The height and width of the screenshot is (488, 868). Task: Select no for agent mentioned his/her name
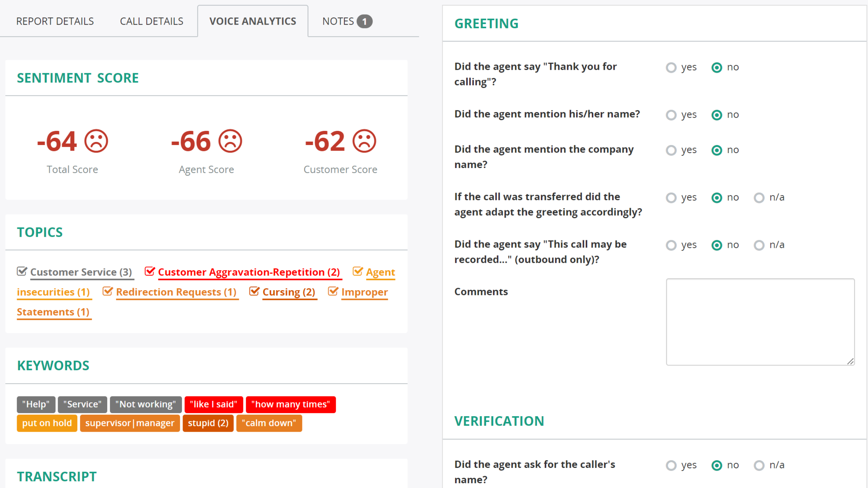tap(717, 115)
